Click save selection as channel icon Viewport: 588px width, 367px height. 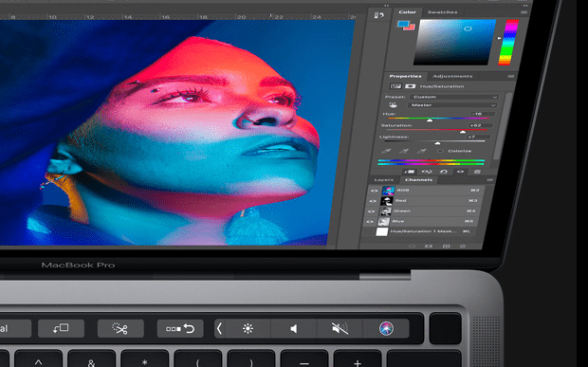[429, 247]
